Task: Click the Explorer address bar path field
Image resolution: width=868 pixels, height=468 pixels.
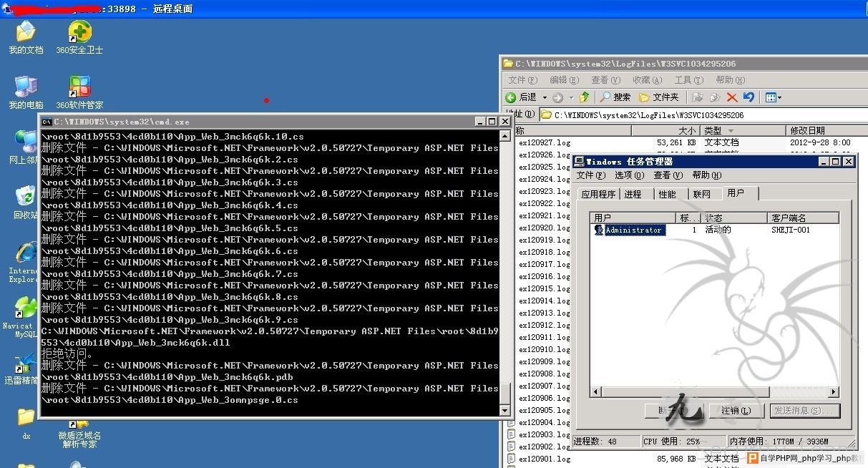Action: [x=703, y=114]
